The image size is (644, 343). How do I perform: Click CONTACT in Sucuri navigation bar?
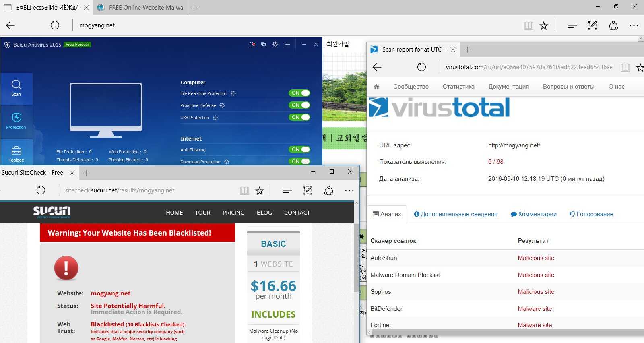(297, 213)
